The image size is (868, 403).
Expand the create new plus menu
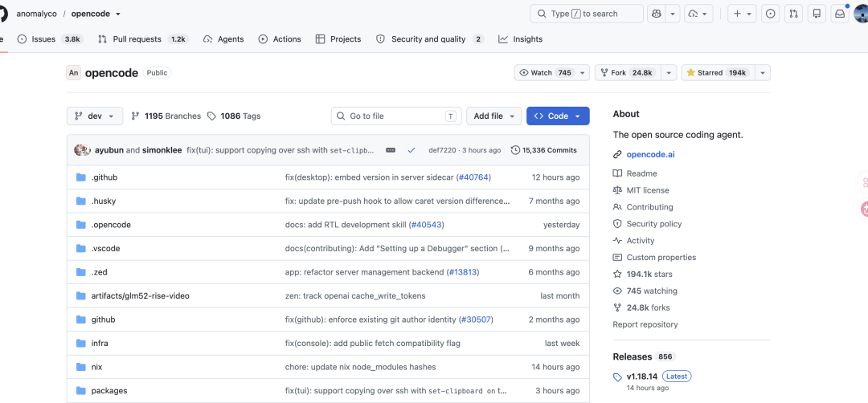coord(742,14)
